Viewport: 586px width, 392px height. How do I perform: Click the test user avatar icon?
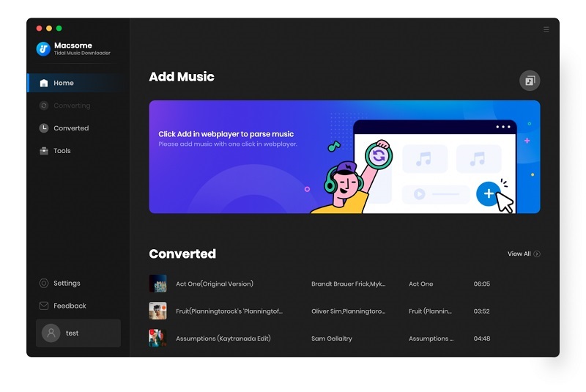pyautogui.click(x=51, y=333)
